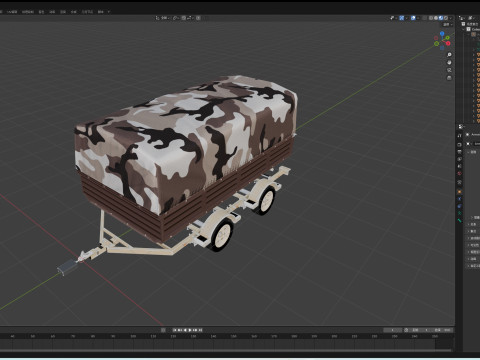This screenshot has width=480, height=360.
Task: Add a new workspace with plus button
Action: [109, 12]
